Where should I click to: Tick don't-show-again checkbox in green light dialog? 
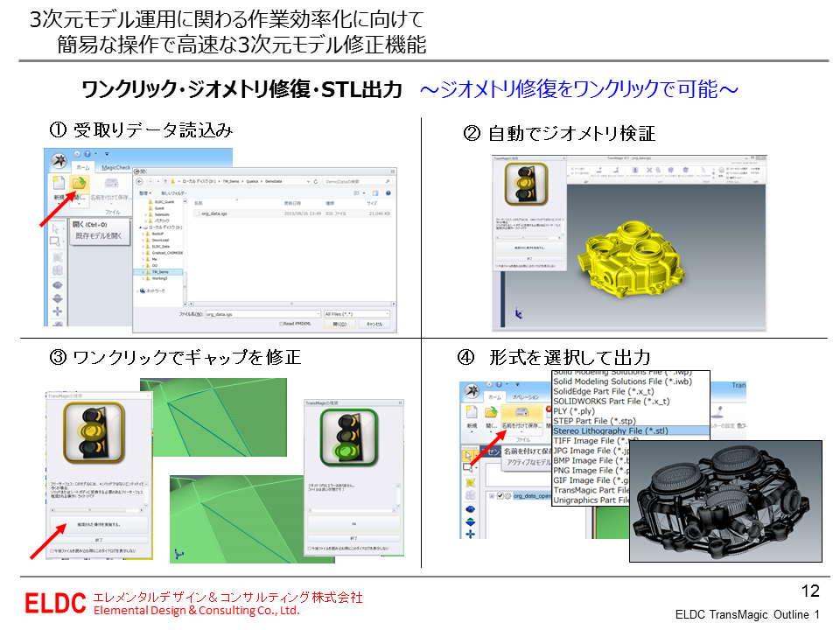click(x=310, y=549)
